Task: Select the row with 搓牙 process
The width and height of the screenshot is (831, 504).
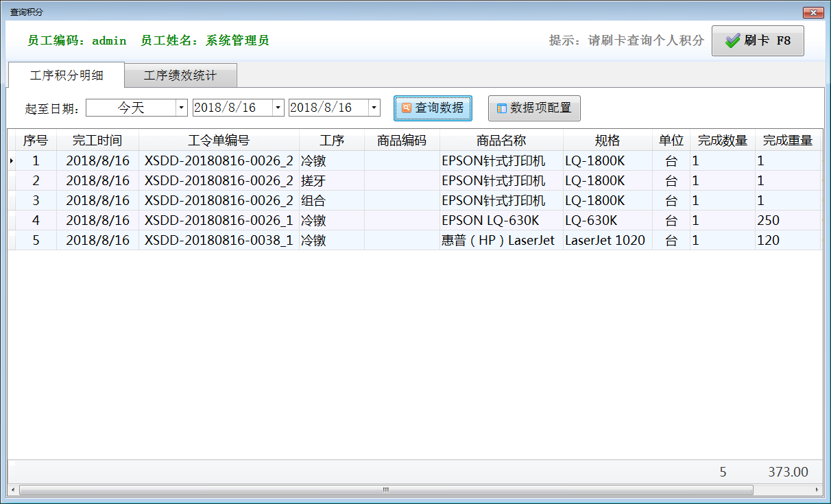Action: point(313,181)
